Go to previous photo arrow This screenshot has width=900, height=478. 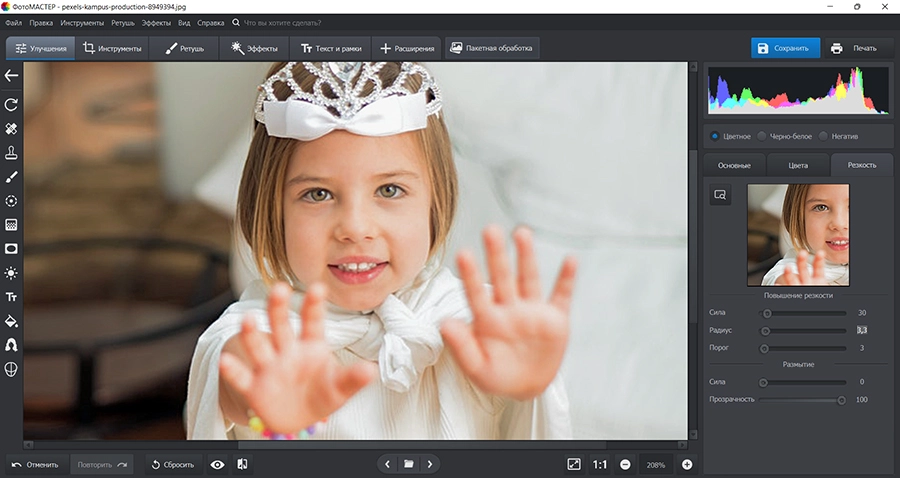[x=387, y=464]
